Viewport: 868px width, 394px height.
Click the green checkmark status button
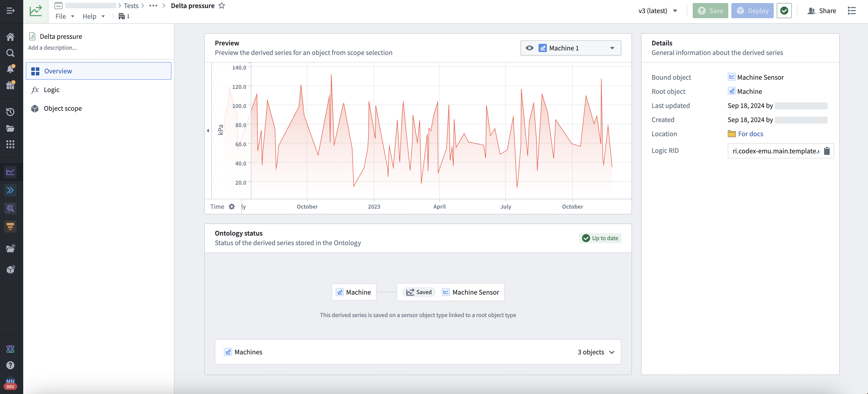[784, 11]
